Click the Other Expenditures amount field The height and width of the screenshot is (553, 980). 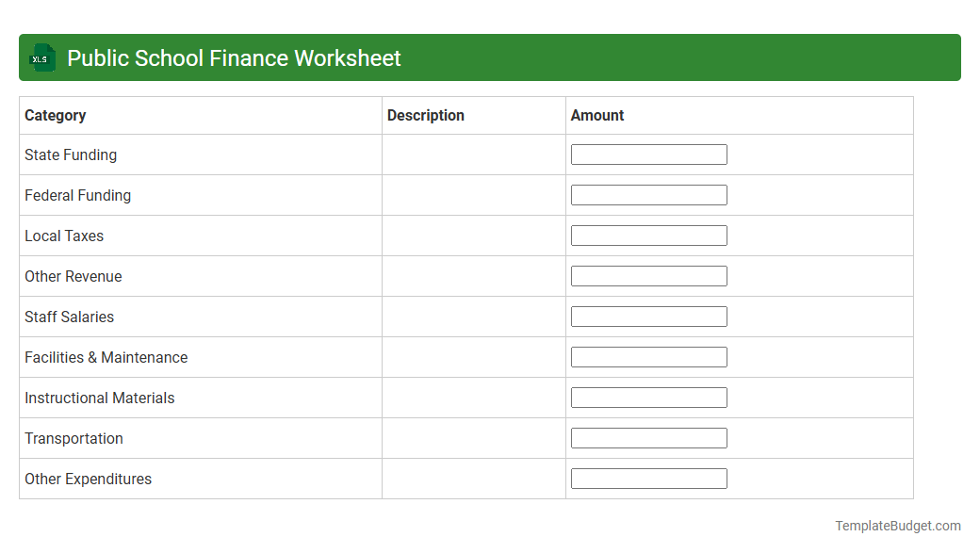[648, 478]
